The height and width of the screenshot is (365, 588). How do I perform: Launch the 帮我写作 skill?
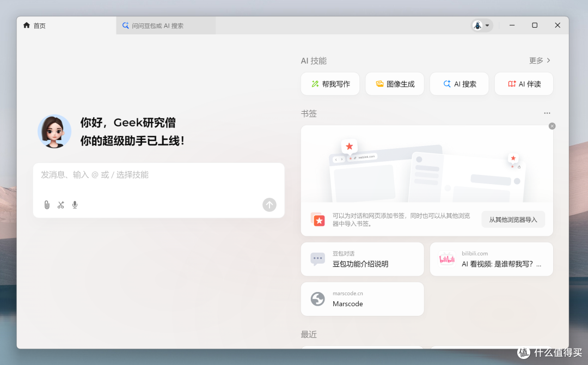(330, 84)
